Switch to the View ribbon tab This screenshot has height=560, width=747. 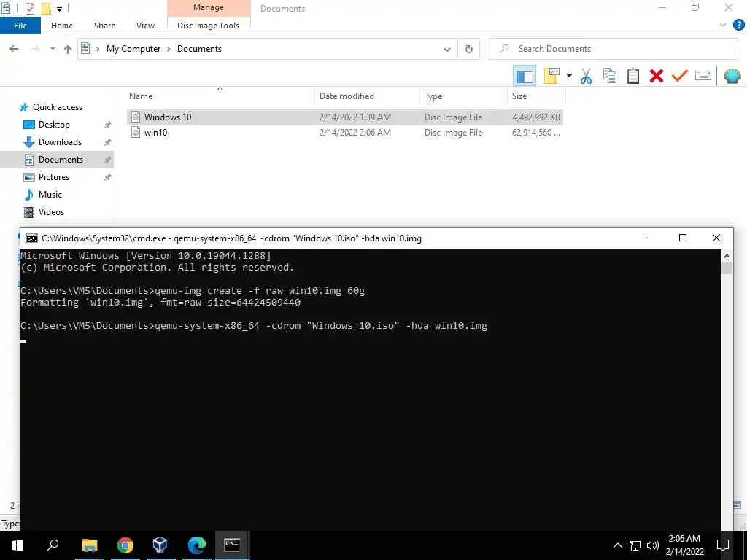tap(145, 26)
